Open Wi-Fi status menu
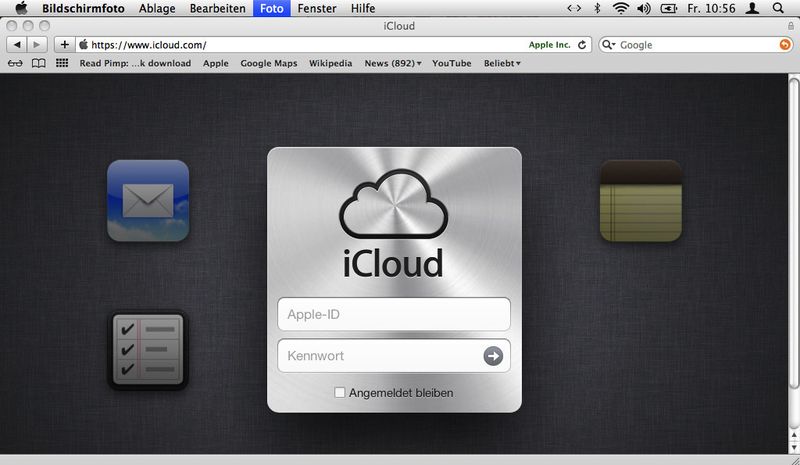 tap(620, 8)
